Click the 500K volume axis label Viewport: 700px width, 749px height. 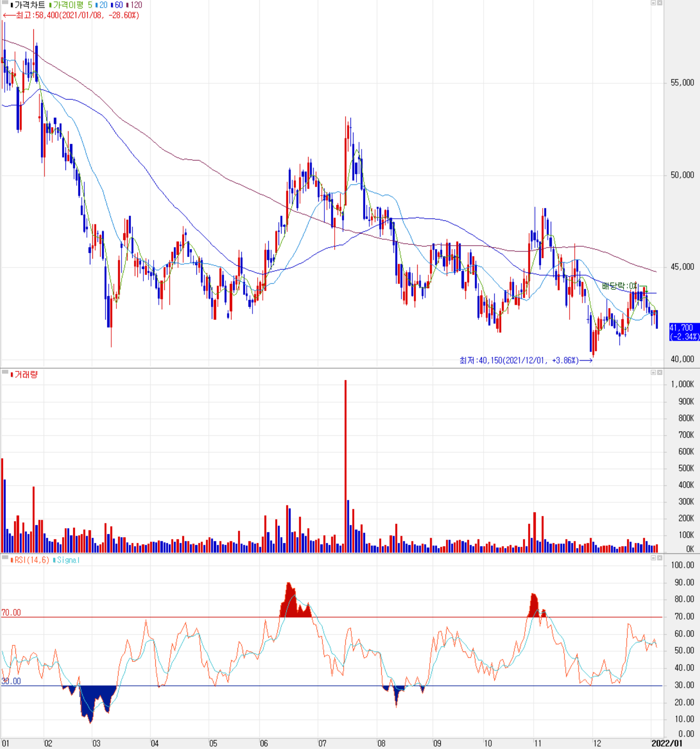tap(686, 468)
